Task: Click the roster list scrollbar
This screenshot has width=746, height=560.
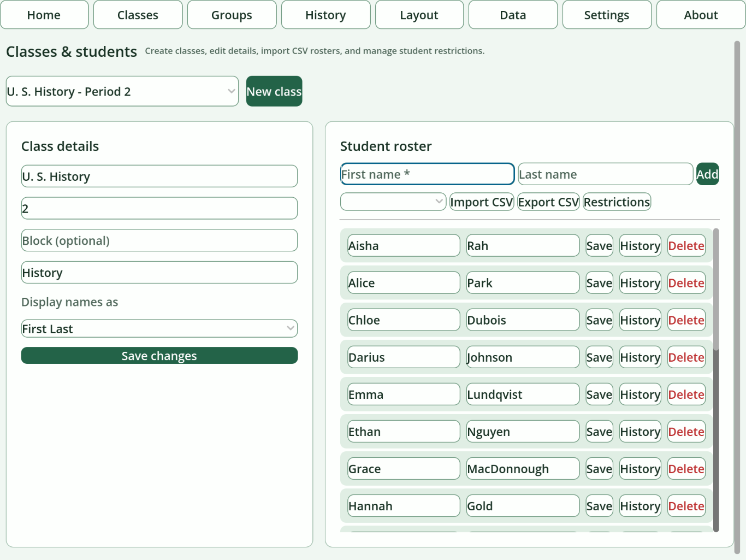Action: pyautogui.click(x=716, y=380)
